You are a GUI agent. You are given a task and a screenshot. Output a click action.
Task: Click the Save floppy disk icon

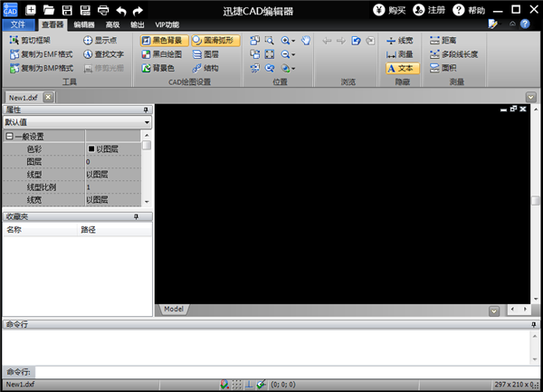pos(67,10)
